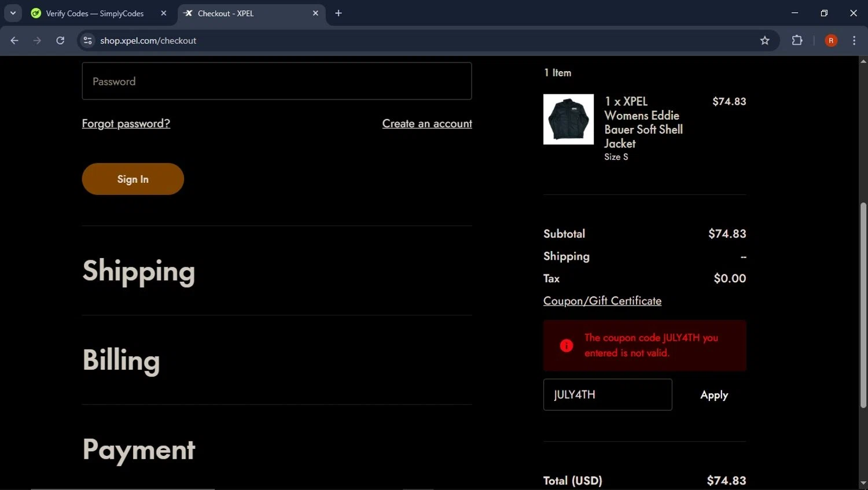
Task: Follow the Create an account link
Action: (427, 123)
